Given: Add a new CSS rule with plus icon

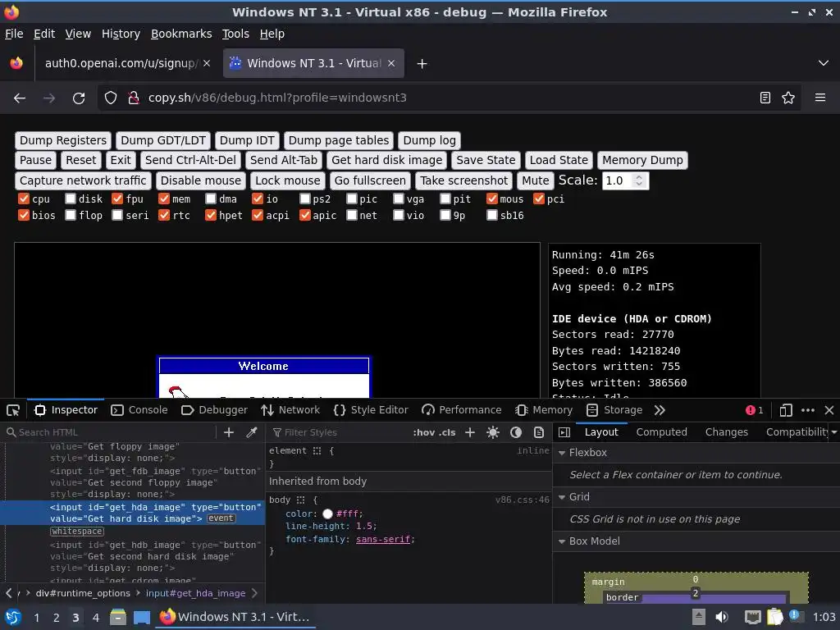Looking at the screenshot, I should click(470, 432).
